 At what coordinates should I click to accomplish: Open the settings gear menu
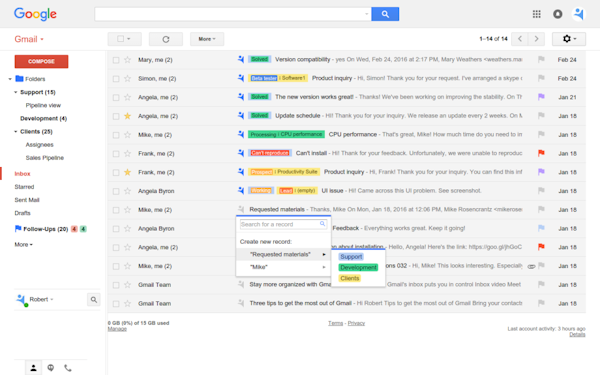569,39
